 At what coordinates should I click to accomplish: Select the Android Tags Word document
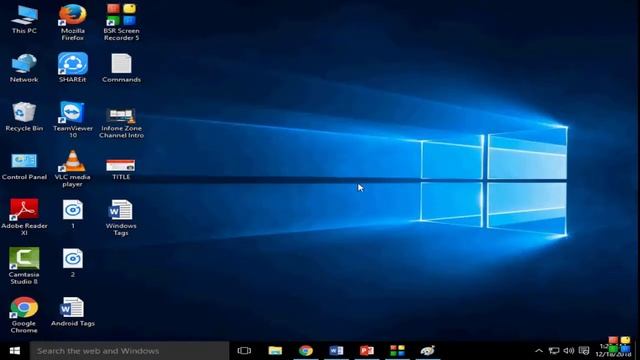point(73,312)
